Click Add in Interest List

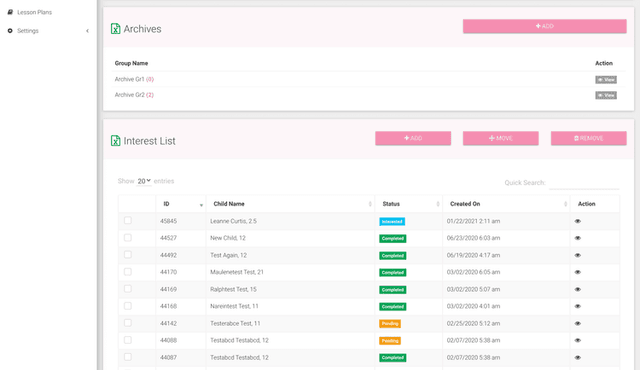click(x=413, y=138)
